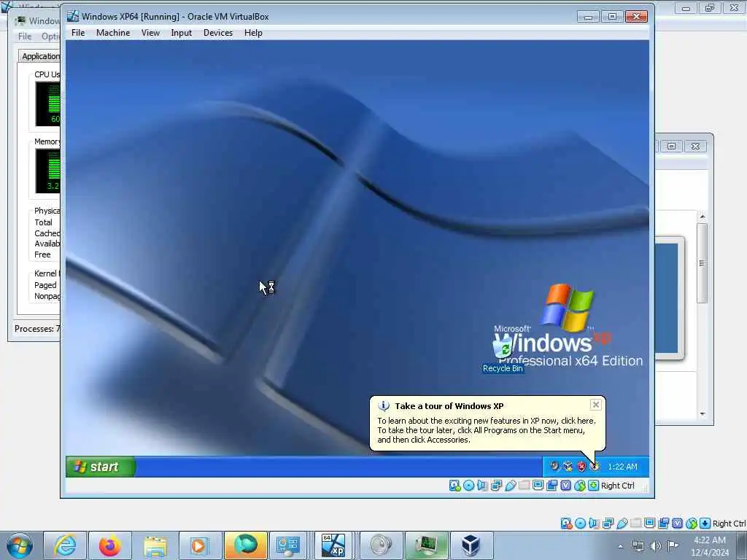This screenshot has width=747, height=560.
Task: Click the Processes count in Task Manager status bar
Action: (37, 329)
